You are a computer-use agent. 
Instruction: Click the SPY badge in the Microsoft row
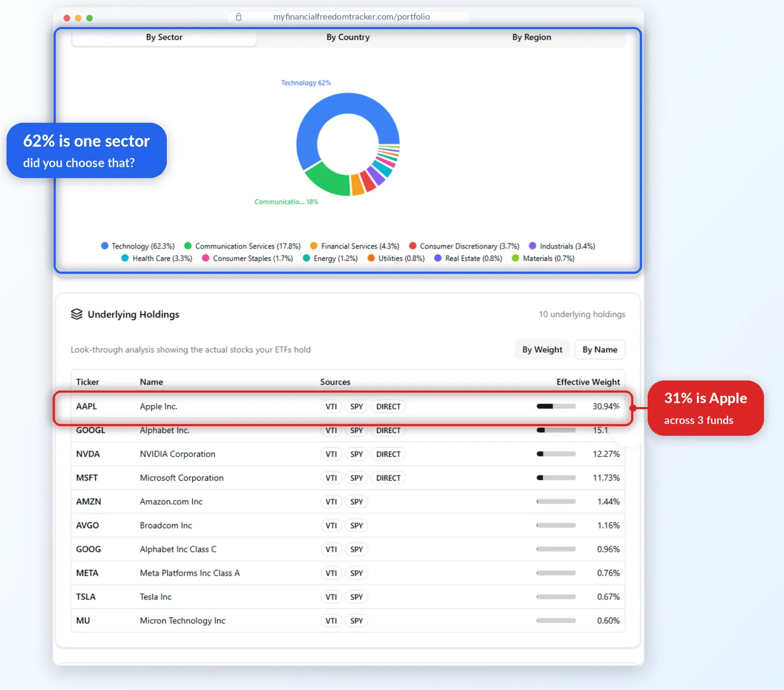pyautogui.click(x=357, y=478)
